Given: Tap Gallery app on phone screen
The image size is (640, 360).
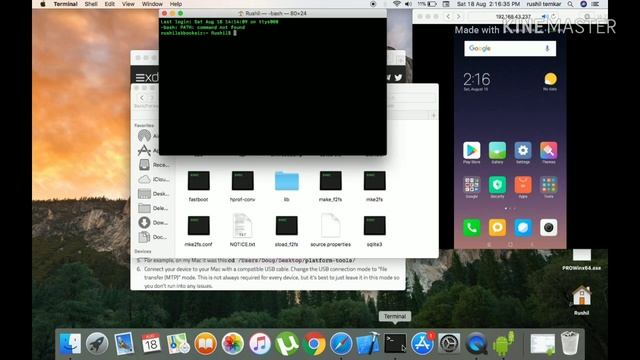Looking at the screenshot, I should (x=497, y=151).
